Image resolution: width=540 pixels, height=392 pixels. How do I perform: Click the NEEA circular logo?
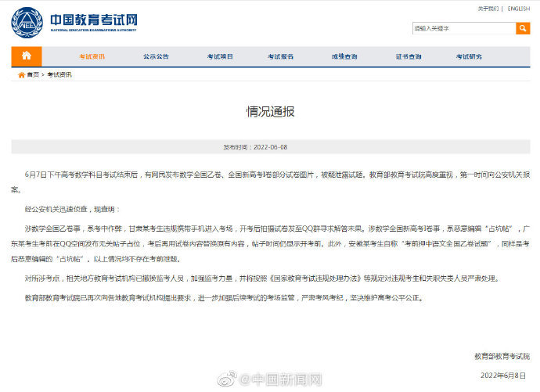click(x=27, y=23)
